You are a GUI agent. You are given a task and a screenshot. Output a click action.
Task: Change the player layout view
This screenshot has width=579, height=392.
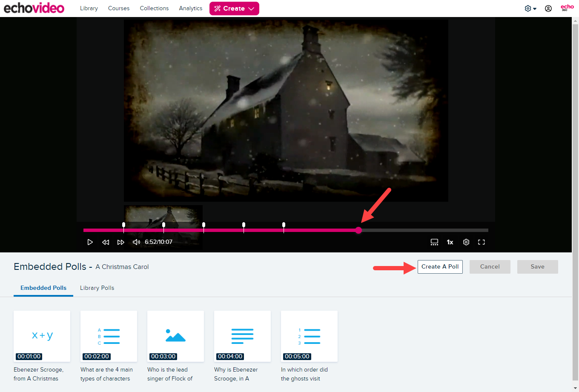click(434, 242)
